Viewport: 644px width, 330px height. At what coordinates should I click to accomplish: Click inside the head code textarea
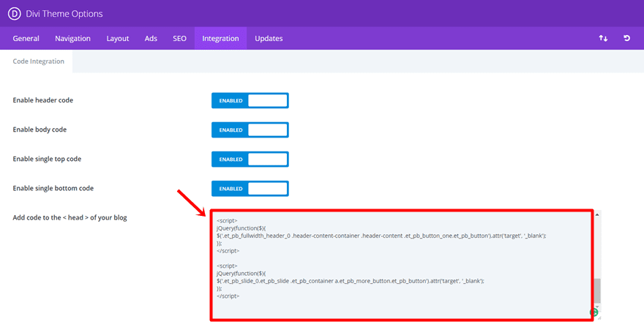click(x=402, y=265)
